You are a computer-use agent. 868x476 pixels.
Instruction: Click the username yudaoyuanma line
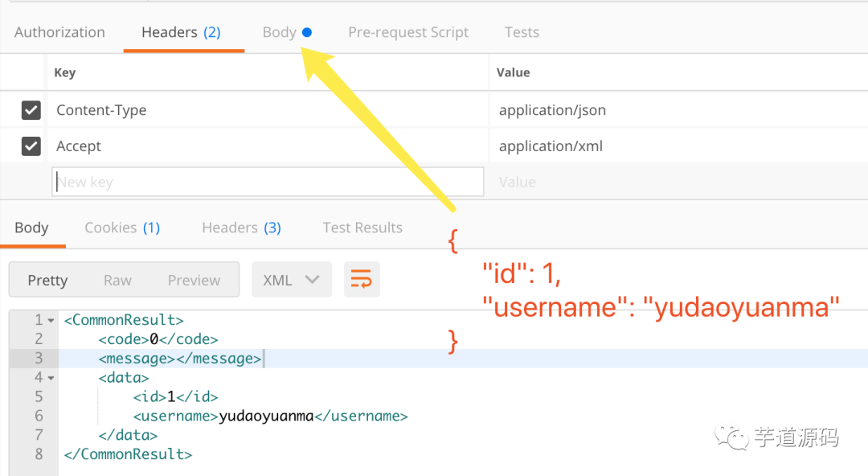270,416
